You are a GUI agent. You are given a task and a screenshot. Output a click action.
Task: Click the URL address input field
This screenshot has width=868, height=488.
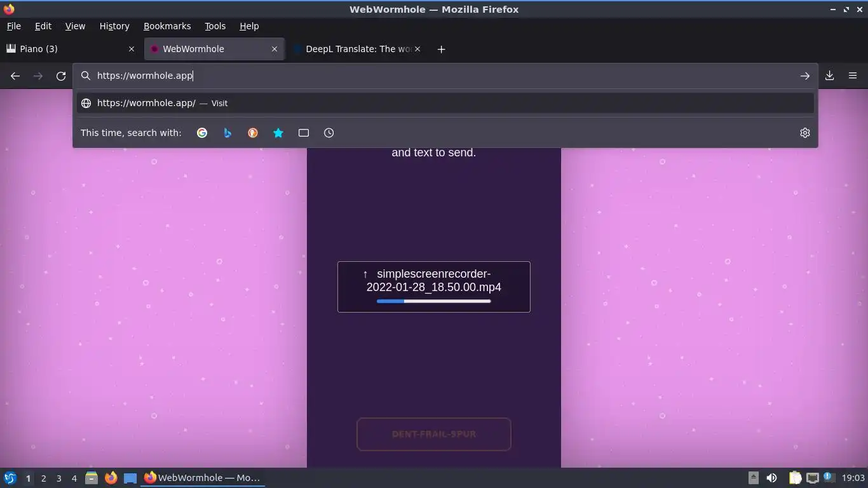(445, 76)
